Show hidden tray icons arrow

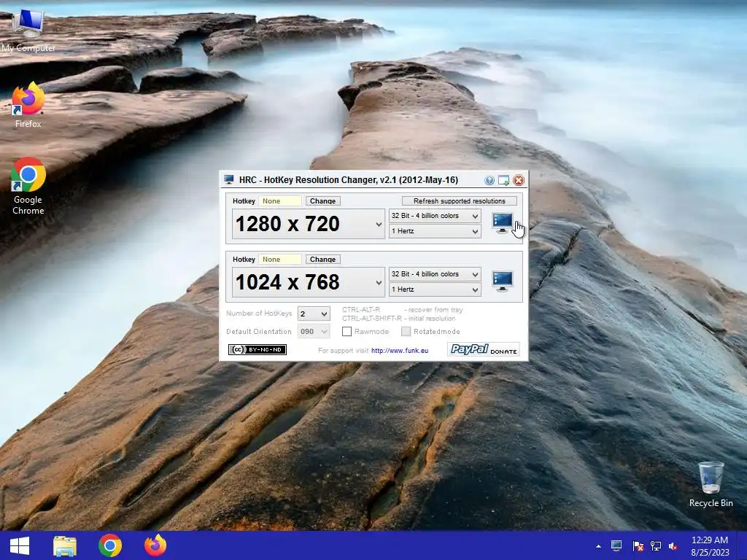tap(598, 546)
